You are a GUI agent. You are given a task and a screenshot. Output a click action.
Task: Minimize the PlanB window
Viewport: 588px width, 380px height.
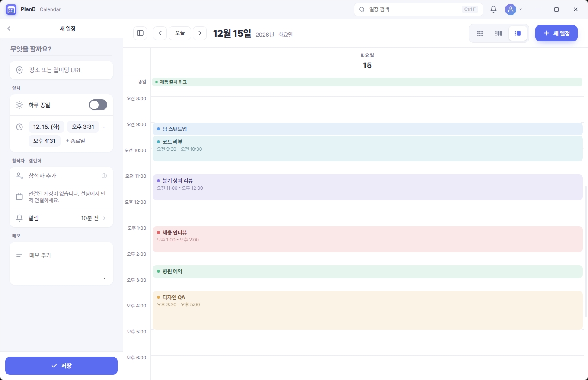(x=537, y=9)
